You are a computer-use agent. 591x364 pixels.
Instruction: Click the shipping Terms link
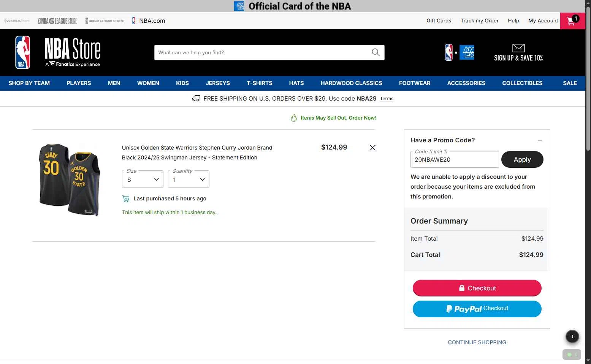387,99
